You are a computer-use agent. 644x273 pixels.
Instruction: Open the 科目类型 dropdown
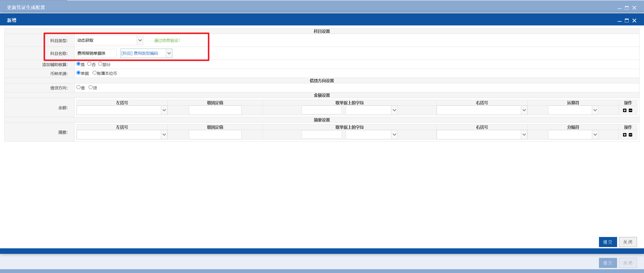140,40
